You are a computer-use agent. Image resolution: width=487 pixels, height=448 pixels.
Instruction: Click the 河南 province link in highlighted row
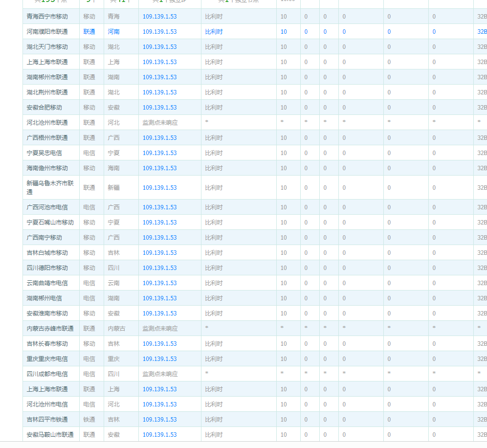coord(113,31)
